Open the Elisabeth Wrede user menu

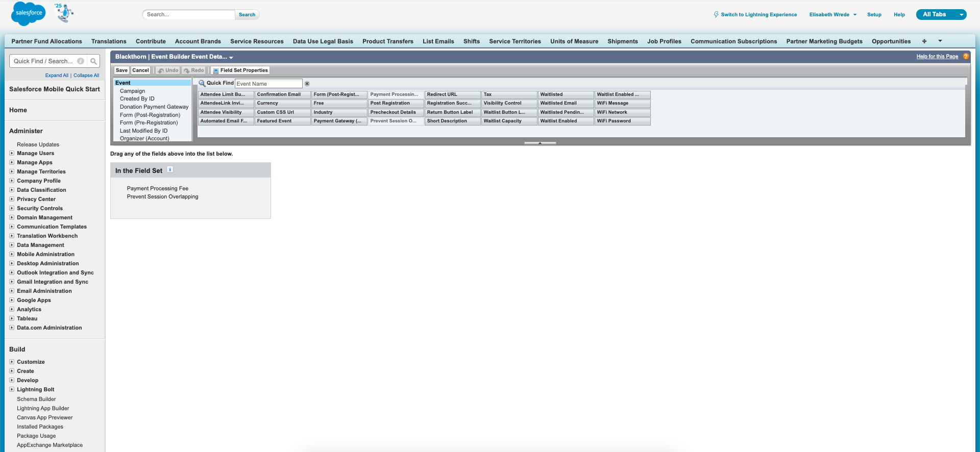coord(832,15)
